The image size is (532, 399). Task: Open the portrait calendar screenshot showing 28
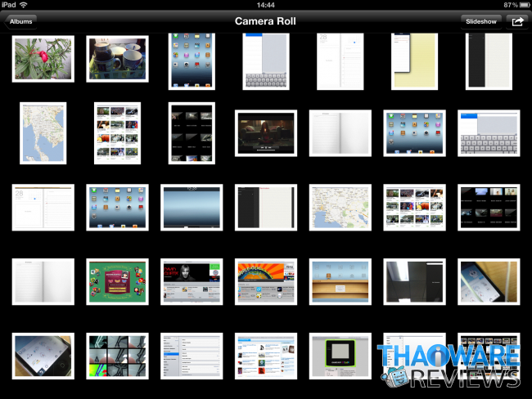[x=340, y=61]
